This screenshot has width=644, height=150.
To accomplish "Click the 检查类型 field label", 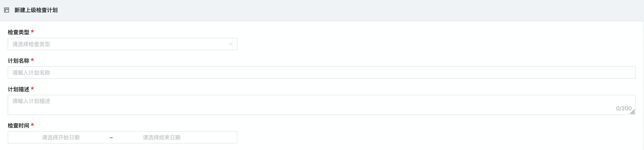I will coord(18,32).
